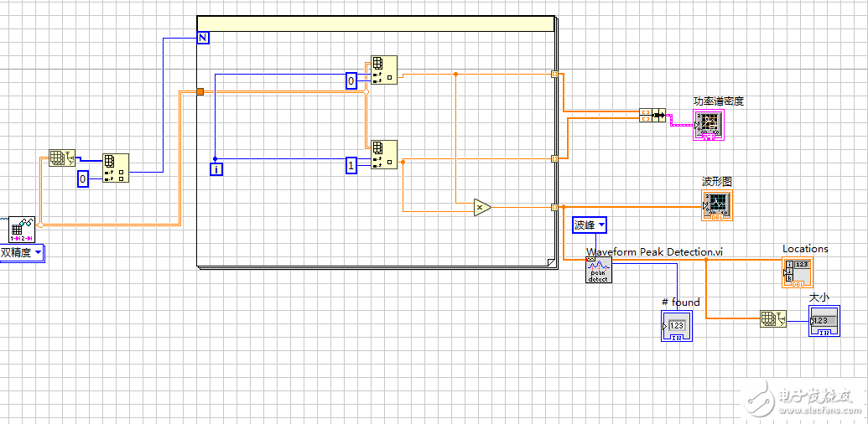This screenshot has width=868, height=424.
Task: Select the Locations array indicator
Action: tap(798, 272)
